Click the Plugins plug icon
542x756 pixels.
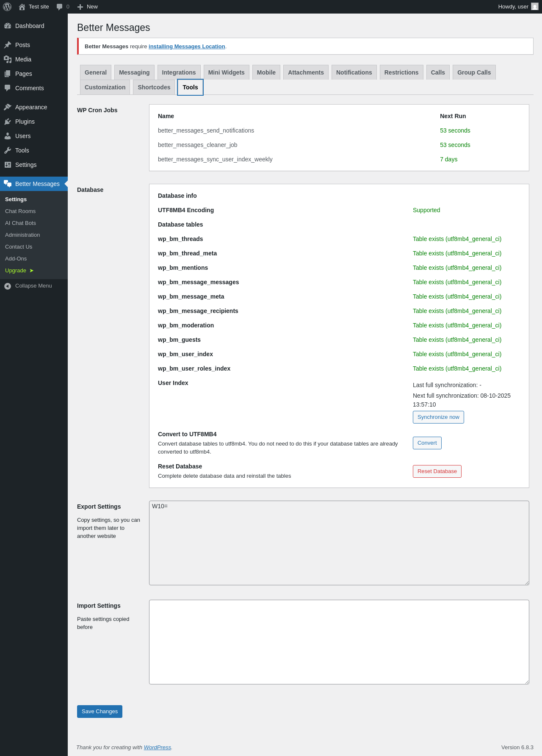click(8, 122)
